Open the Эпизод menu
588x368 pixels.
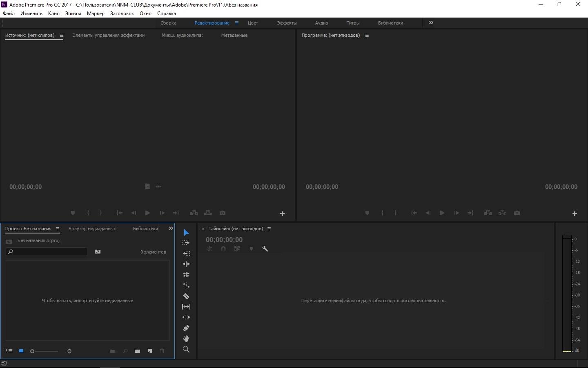click(x=73, y=13)
